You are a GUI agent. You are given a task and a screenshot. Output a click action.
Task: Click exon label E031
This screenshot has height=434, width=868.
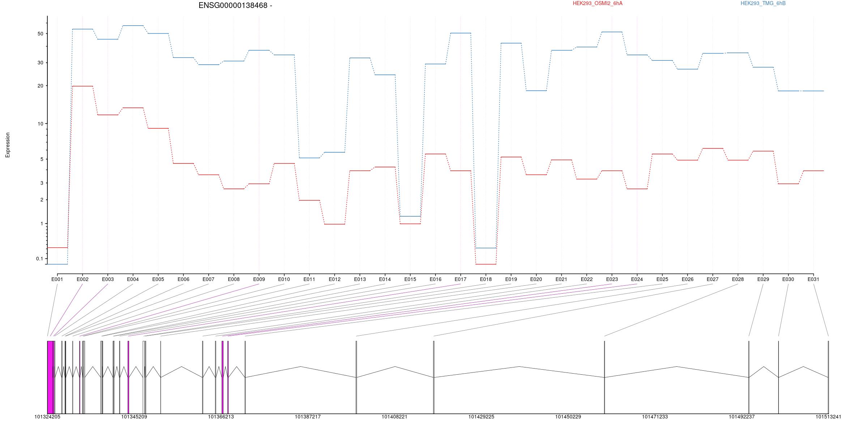coord(813,279)
